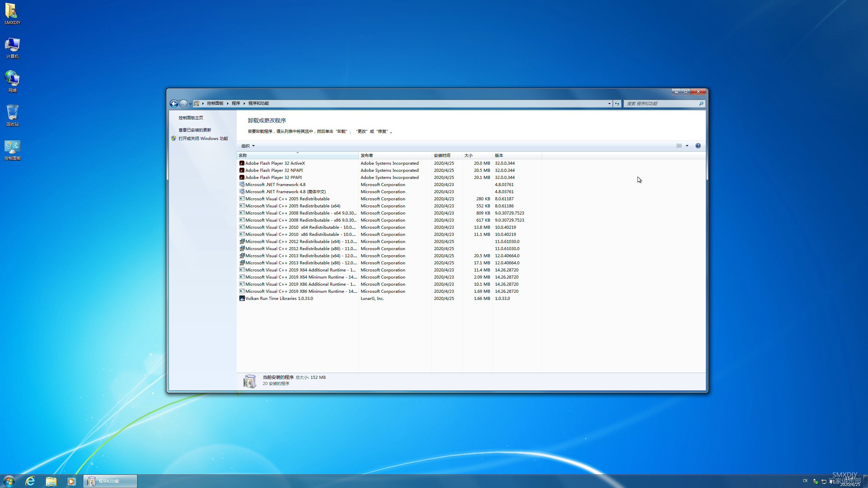Launch Internet Explorer from taskbar
The height and width of the screenshot is (488, 868).
click(31, 481)
